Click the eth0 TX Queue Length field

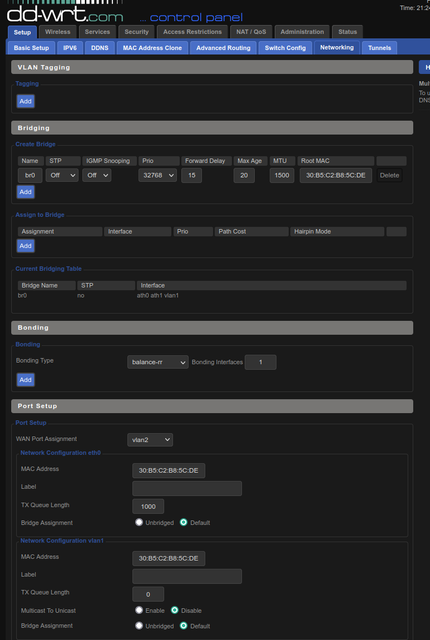148,506
